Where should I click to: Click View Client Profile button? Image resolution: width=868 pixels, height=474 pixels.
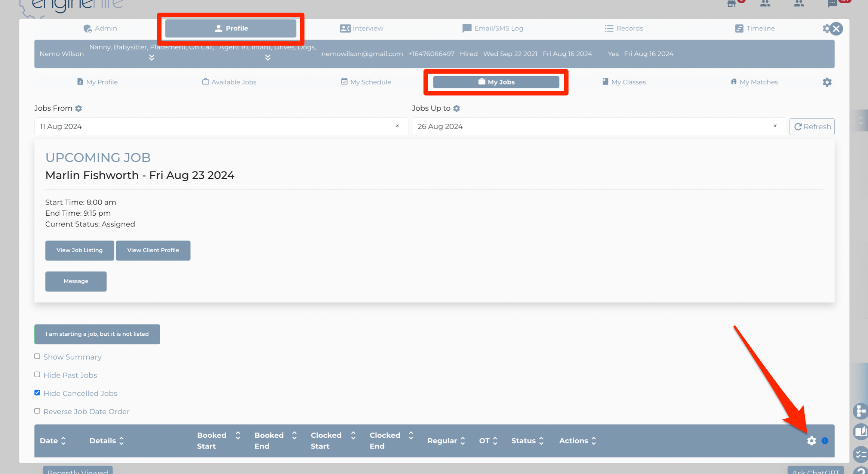coord(153,250)
